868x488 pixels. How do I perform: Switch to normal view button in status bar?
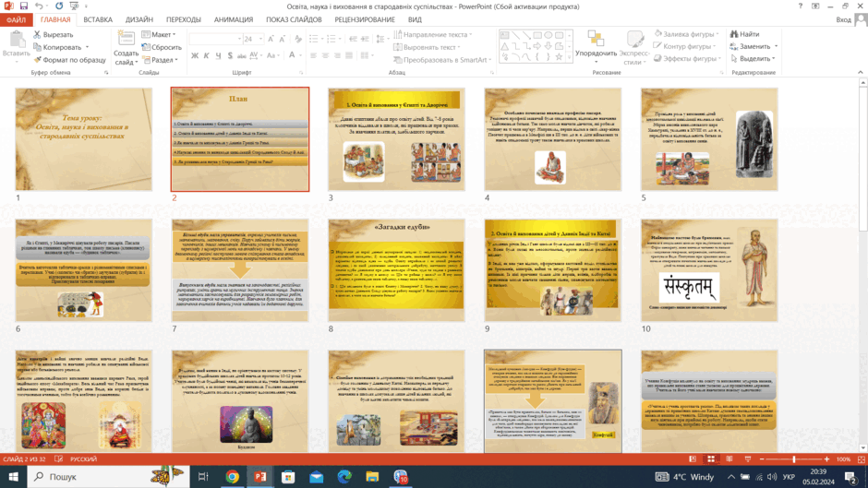tap(693, 459)
